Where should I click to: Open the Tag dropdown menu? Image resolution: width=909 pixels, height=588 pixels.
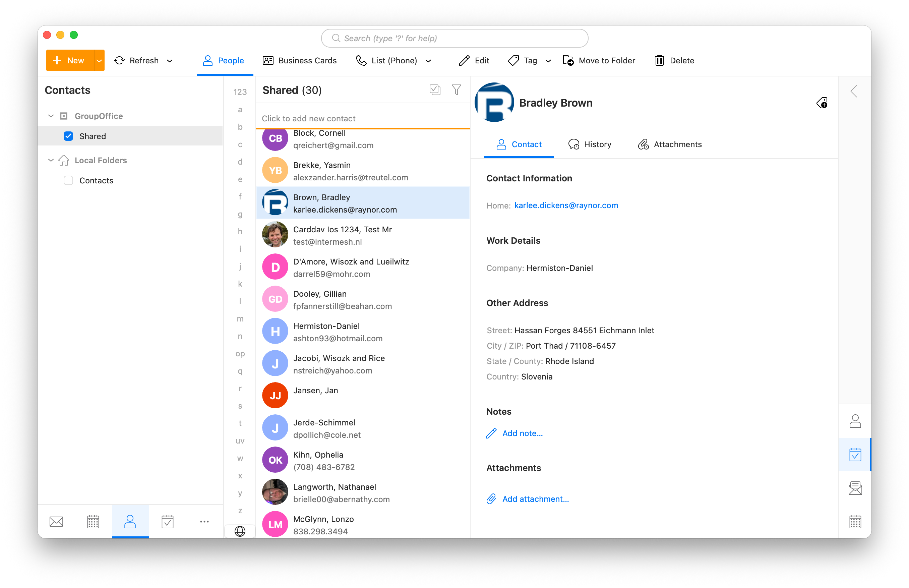click(548, 61)
